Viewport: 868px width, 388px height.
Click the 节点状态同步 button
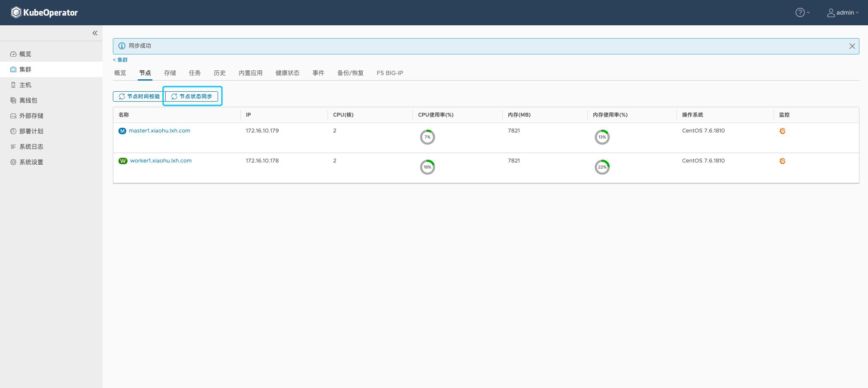[x=192, y=96]
